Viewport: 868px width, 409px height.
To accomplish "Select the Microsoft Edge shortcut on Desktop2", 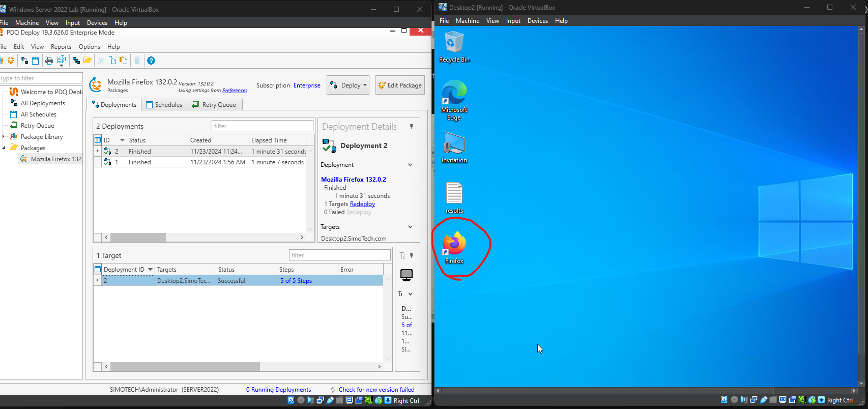I will tap(454, 100).
